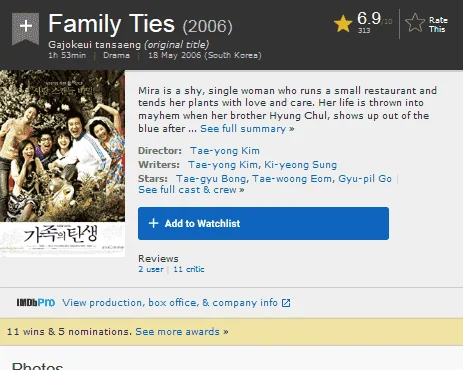The image size is (463, 370).
Task: Open See full summary link
Action: pyautogui.click(x=247, y=129)
